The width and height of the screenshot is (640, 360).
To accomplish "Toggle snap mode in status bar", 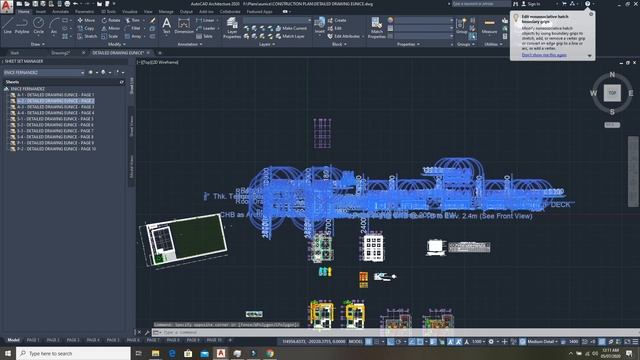I will (377, 342).
